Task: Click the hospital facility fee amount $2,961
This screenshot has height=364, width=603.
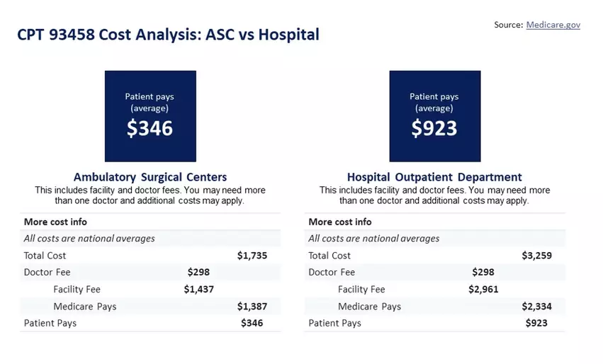Action: [x=483, y=290]
